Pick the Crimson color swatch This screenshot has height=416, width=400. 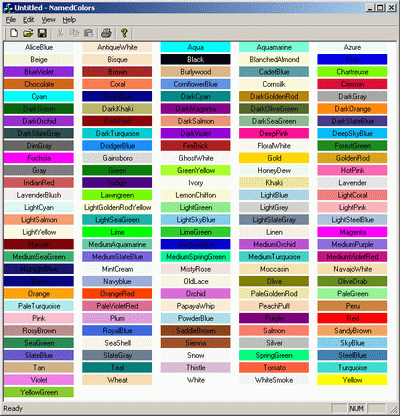352,84
